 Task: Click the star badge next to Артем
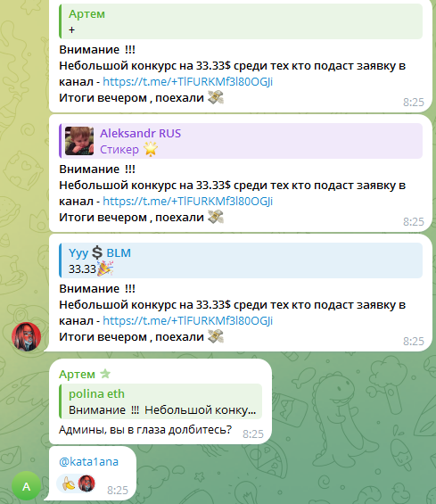pos(105,374)
